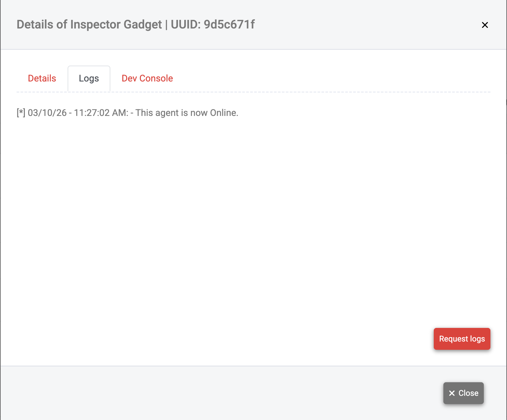The image size is (507, 420).
Task: Click the log timestamp 11:27:02 AM
Action: tap(101, 113)
